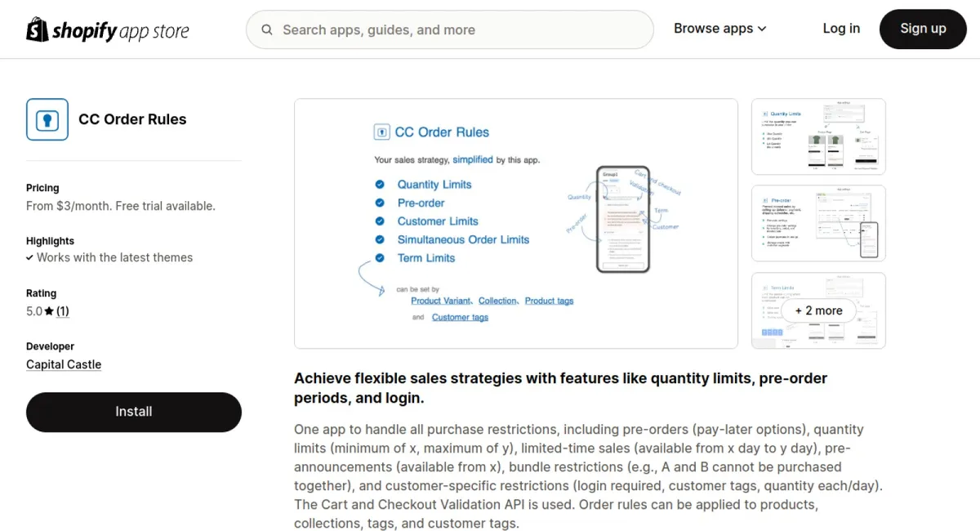Open the Browse apps menu
Image resolution: width=980 pixels, height=531 pixels.
coord(720,29)
